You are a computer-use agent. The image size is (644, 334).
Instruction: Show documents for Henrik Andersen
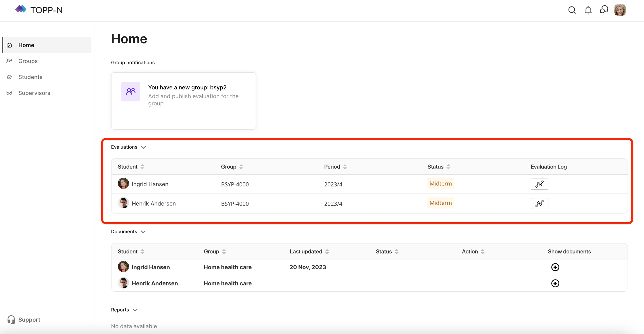[x=555, y=283]
